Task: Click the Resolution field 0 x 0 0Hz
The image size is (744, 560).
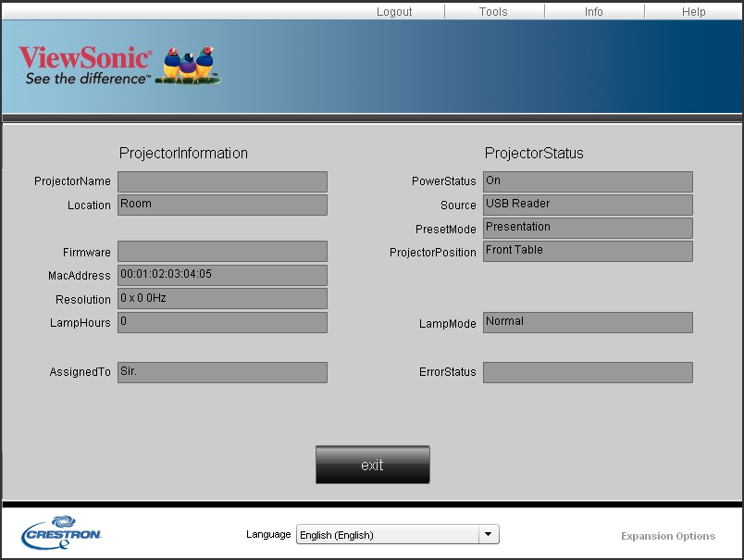Action: 222,298
